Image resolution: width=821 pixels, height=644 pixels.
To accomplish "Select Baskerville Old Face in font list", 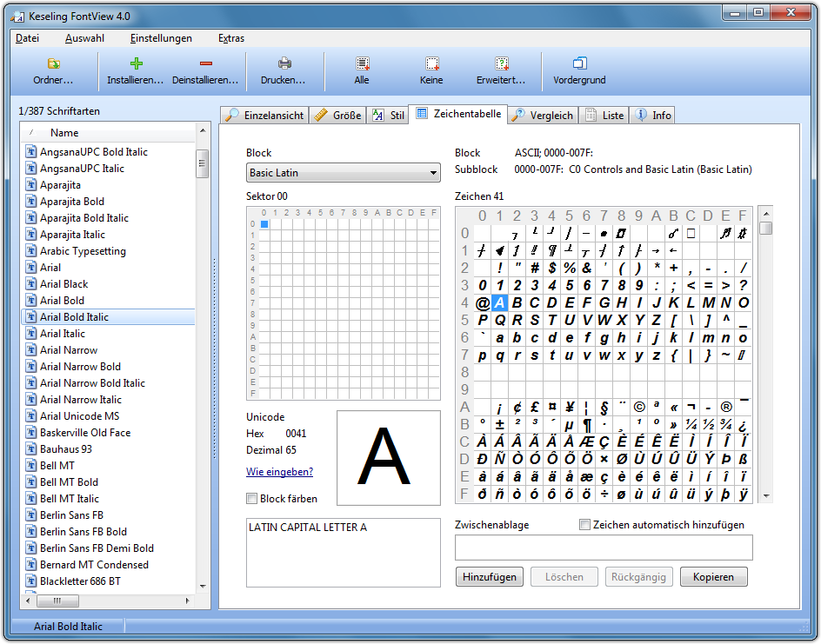I will coord(84,433).
